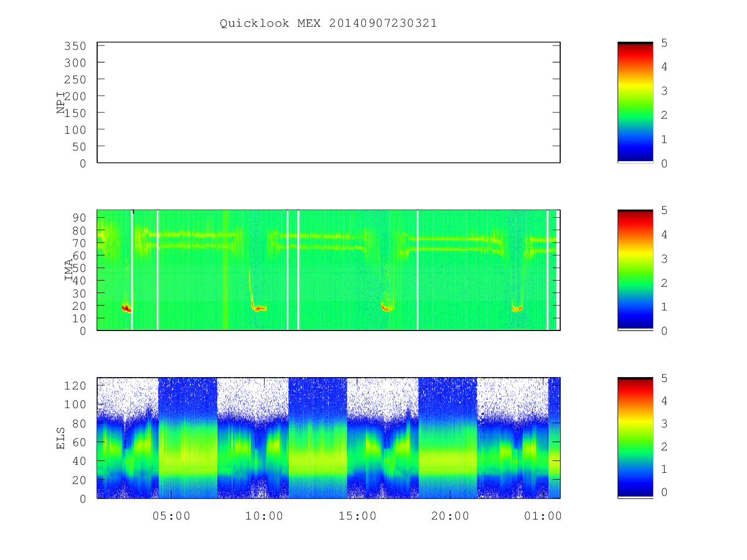This screenshot has height=560, width=747.
Task: Click the 15:00 time tick label
Action: point(357,516)
